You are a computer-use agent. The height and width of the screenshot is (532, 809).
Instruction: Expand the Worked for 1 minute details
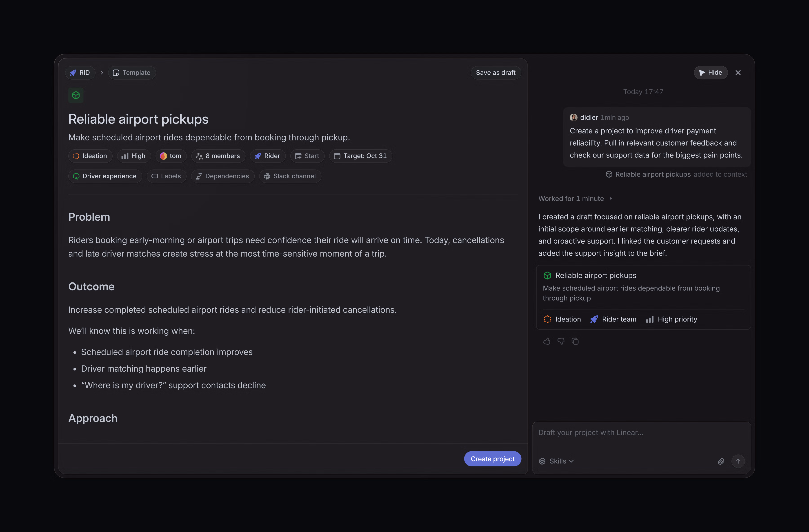click(575, 199)
